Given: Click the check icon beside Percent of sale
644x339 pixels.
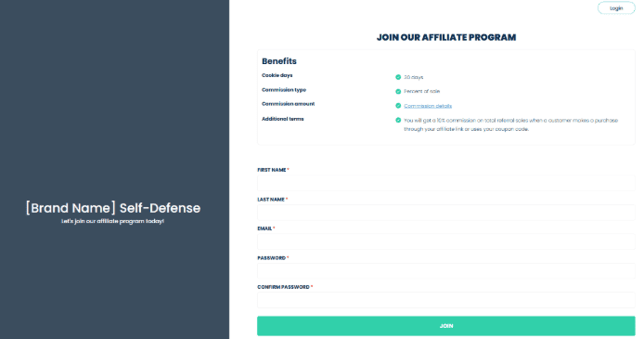Looking at the screenshot, I should pos(398,91).
